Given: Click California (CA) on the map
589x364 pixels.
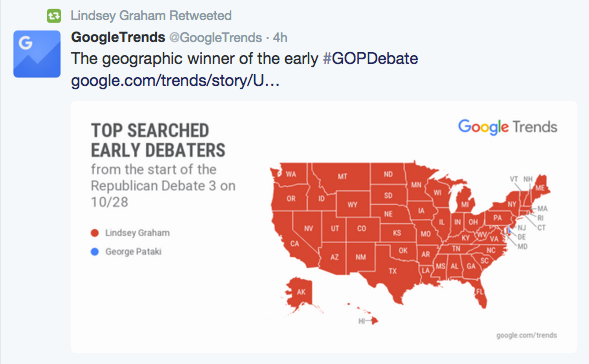Looking at the screenshot, I should tap(295, 243).
